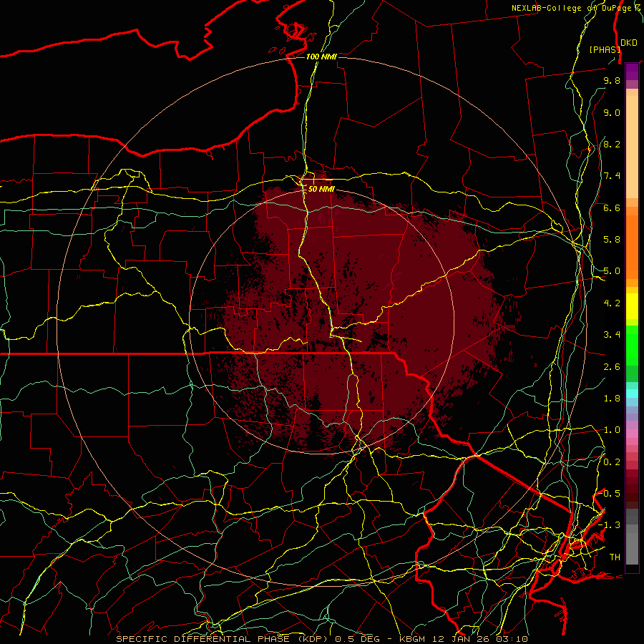Click the 9.0 value on color scale

click(x=612, y=112)
